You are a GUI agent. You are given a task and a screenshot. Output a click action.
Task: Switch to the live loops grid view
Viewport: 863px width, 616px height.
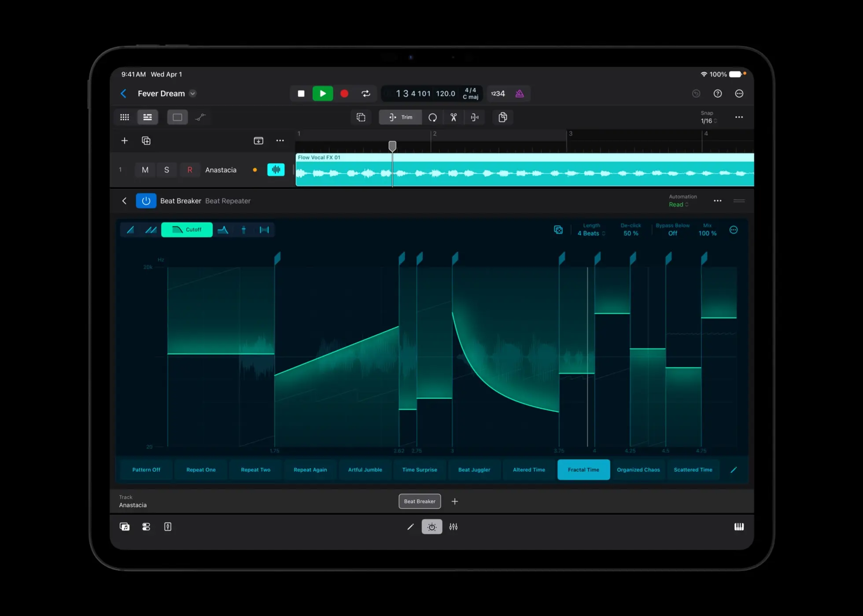(x=125, y=117)
